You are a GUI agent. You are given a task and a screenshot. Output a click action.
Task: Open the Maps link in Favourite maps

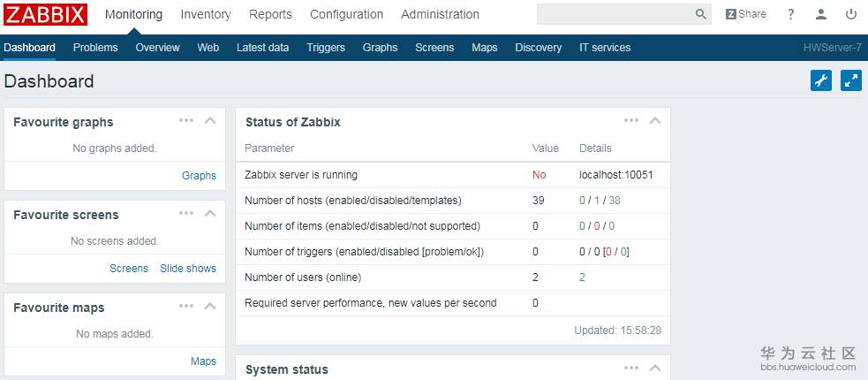click(x=203, y=361)
